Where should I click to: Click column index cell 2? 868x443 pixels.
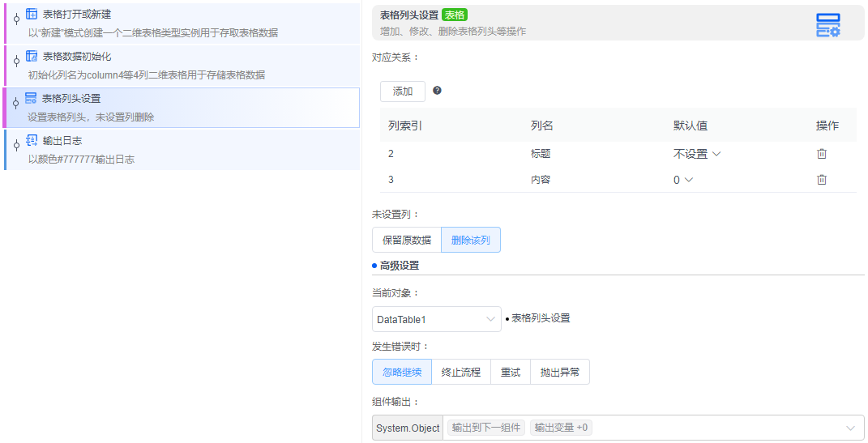(x=391, y=154)
